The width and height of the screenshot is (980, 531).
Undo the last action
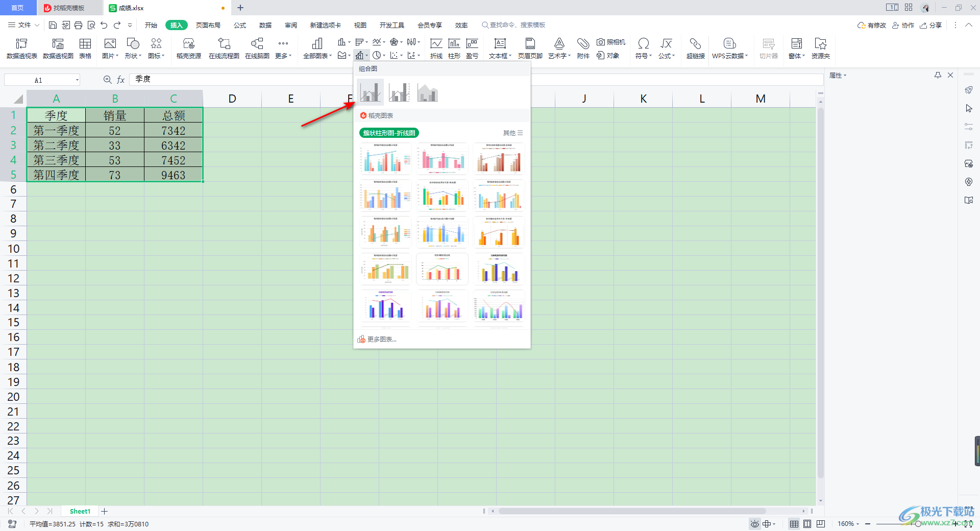(104, 25)
